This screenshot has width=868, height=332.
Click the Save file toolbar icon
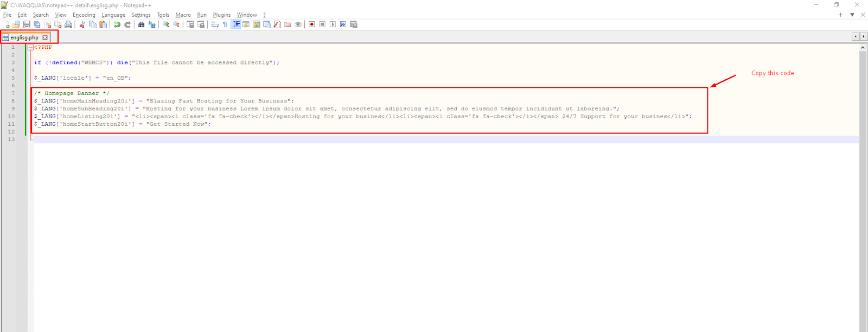[x=27, y=24]
